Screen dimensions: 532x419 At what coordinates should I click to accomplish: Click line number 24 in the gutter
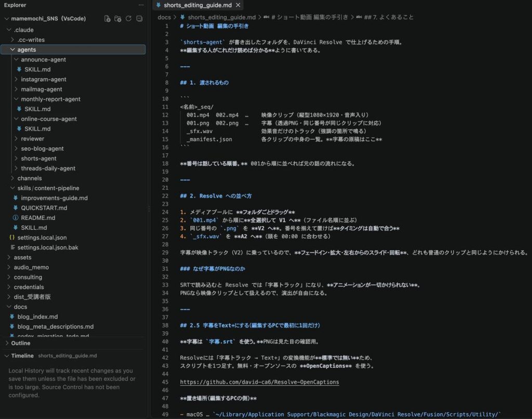tap(165, 212)
